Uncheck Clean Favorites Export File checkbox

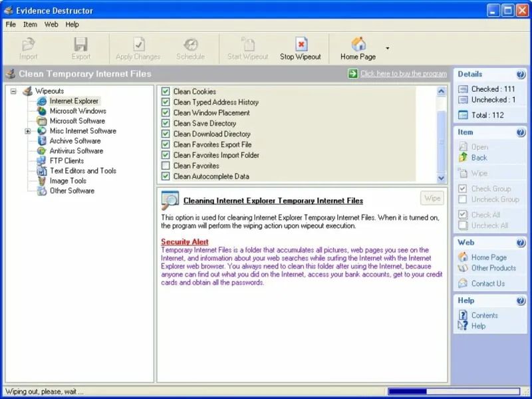click(166, 144)
